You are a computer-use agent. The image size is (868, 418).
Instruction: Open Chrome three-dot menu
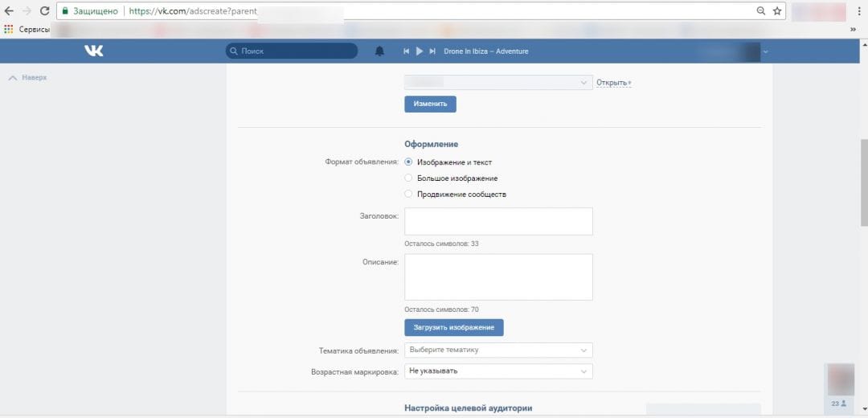click(858, 10)
